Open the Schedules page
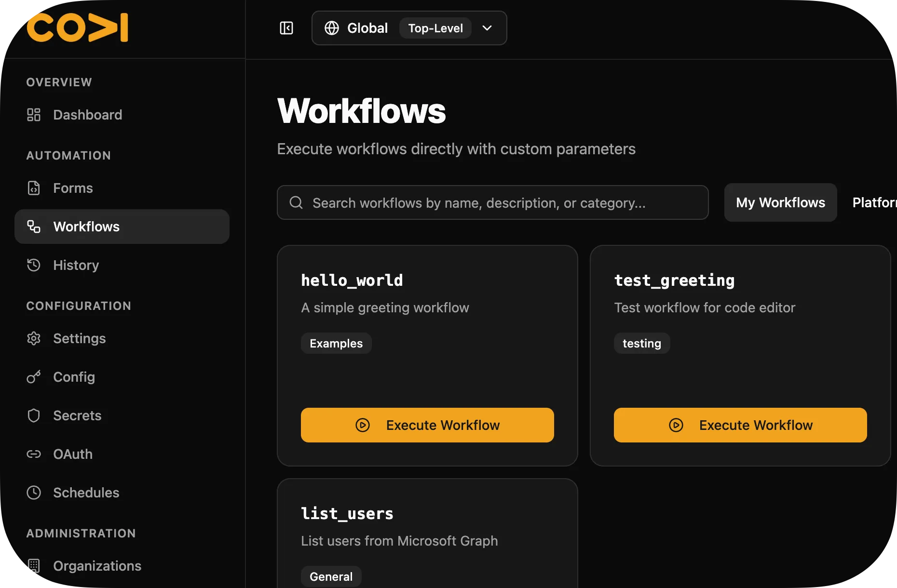The height and width of the screenshot is (588, 897). coord(86,493)
